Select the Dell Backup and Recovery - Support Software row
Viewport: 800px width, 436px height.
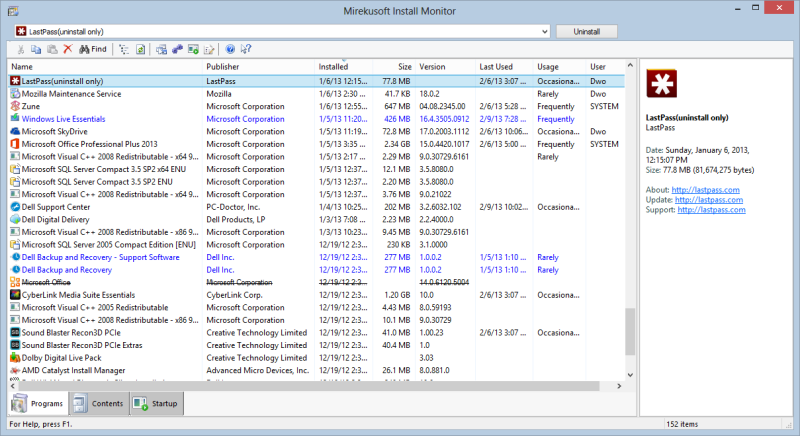click(316, 258)
